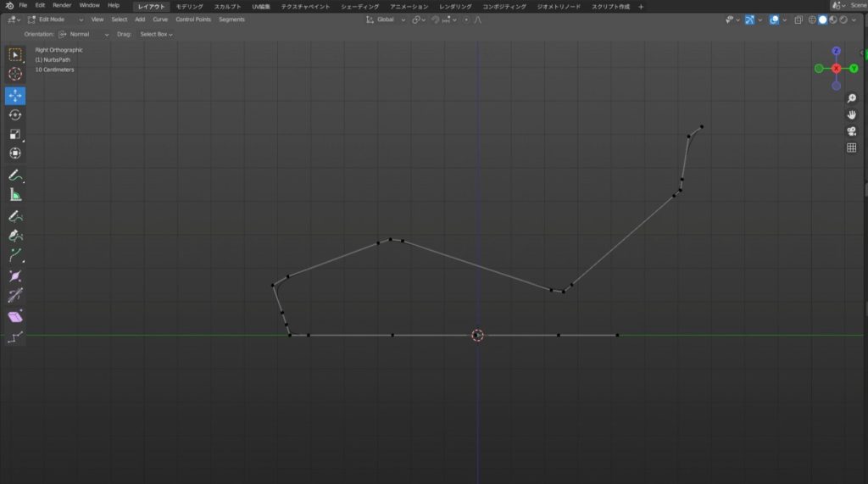This screenshot has height=484, width=868.
Task: Select the Transform tool
Action: point(15,153)
